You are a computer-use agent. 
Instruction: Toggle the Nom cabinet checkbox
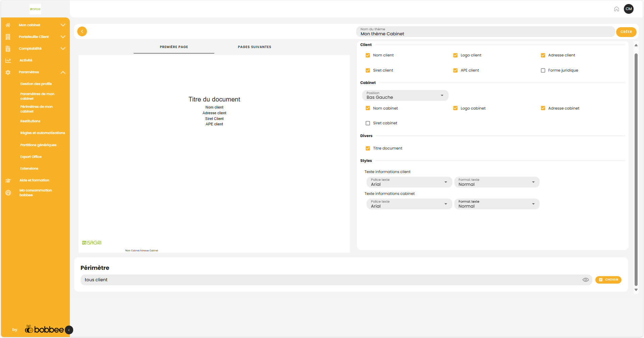368,108
